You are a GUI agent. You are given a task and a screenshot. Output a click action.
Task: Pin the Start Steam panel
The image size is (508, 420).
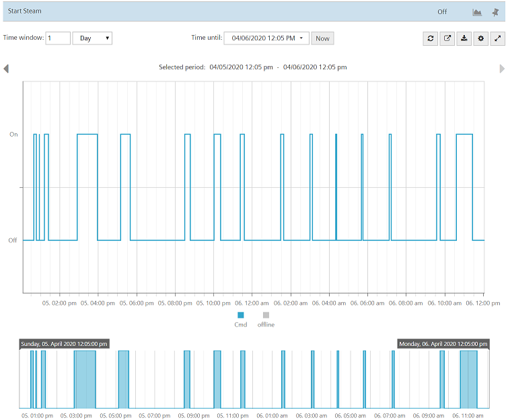coord(496,12)
